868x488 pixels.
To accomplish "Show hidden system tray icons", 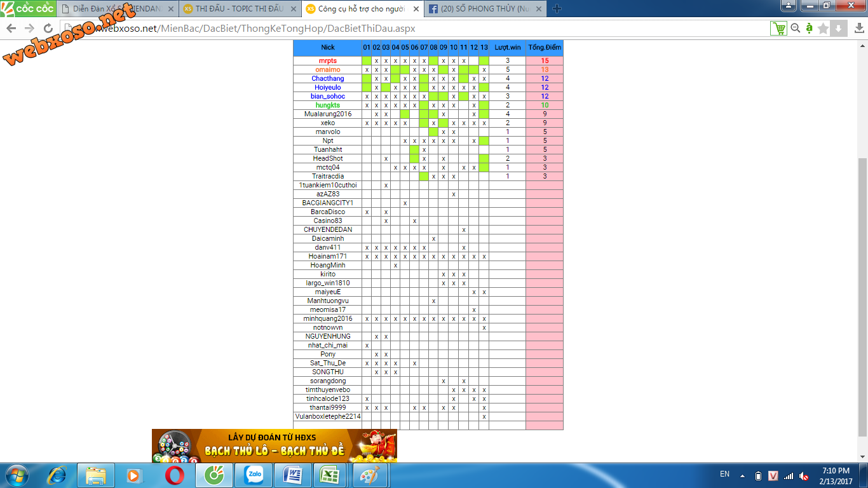I will click(742, 475).
